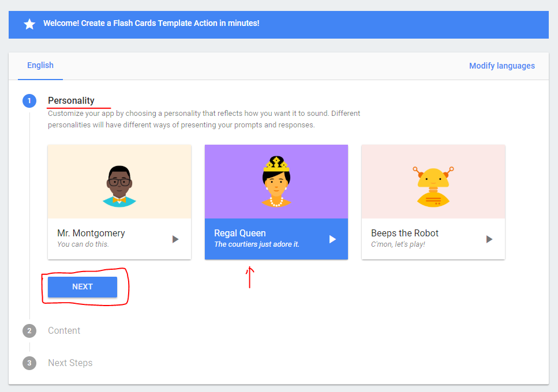Viewport: 558px width, 392px height.
Task: Expand the Content section
Action: (x=64, y=330)
